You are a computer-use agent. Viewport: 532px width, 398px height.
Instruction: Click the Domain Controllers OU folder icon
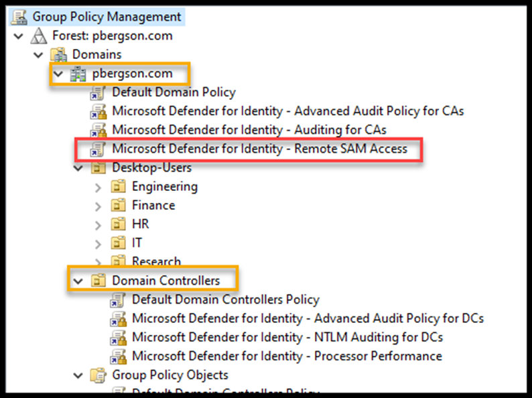pyautogui.click(x=98, y=280)
